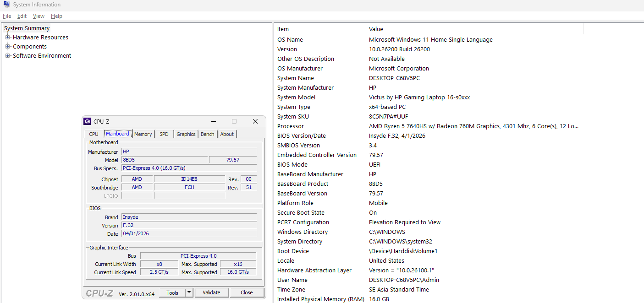
Task: Switch to the SPD tab in CPU-Z
Action: (x=164, y=134)
